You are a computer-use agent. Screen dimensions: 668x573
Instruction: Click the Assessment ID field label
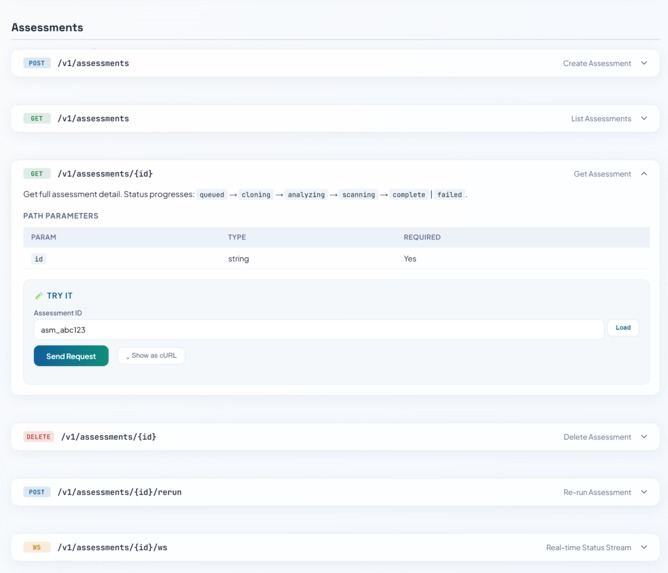pos(58,313)
